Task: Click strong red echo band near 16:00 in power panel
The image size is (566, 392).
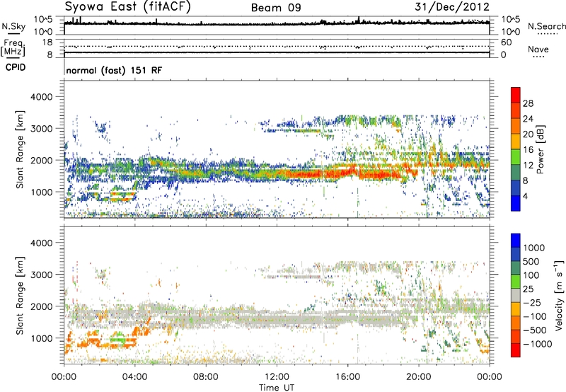Action: pos(347,173)
